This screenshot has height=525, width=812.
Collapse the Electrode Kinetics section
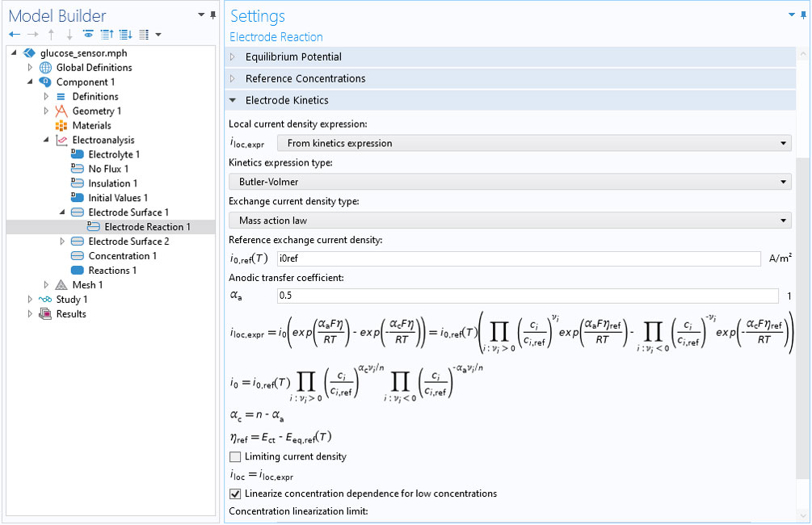[234, 101]
